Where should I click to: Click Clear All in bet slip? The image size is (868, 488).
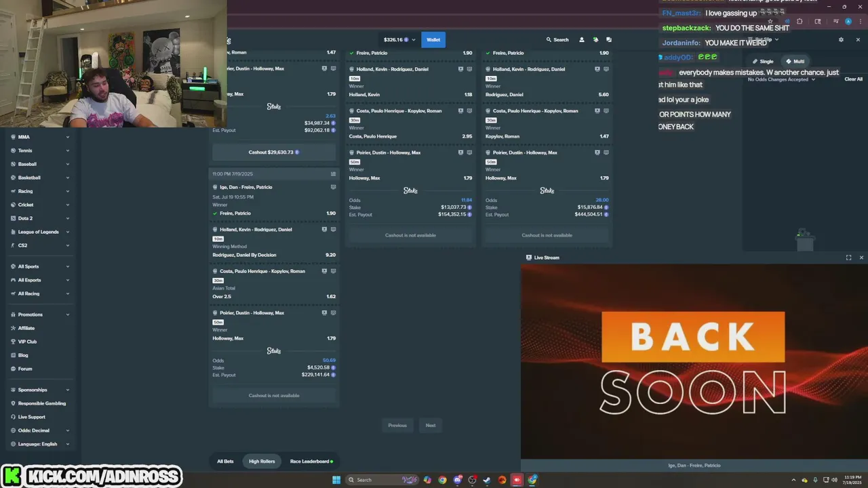coord(854,79)
